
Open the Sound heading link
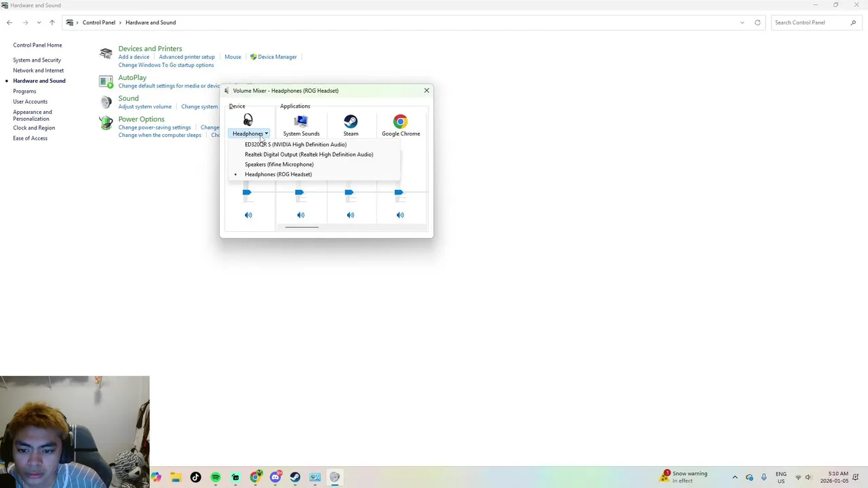click(128, 99)
